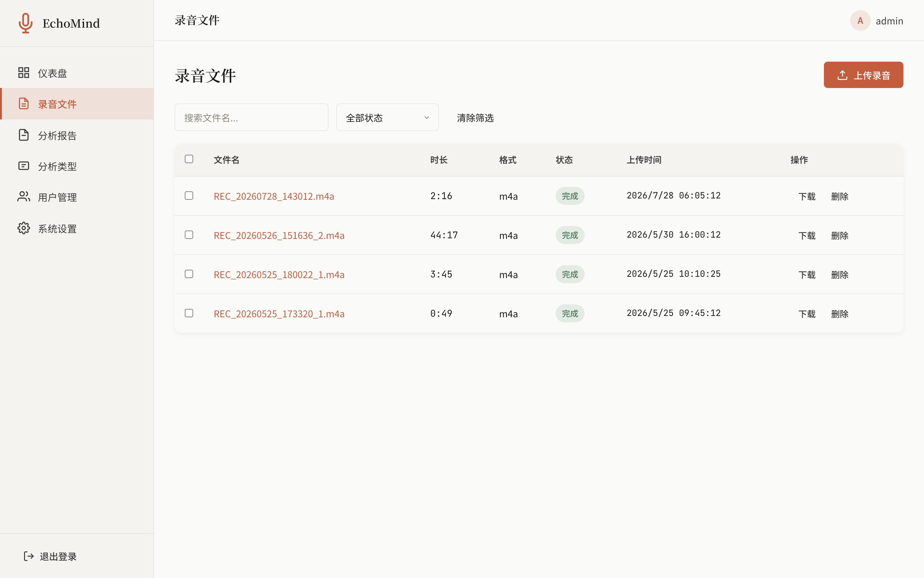Viewport: 924px width, 578px height.
Task: Go to 分析报告 page
Action: [77, 135]
